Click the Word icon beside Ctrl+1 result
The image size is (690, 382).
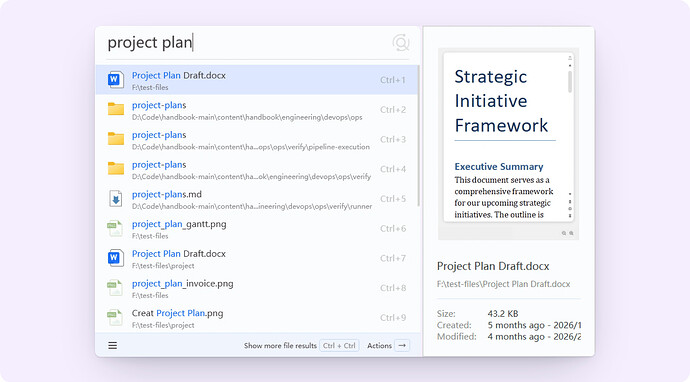pos(116,80)
